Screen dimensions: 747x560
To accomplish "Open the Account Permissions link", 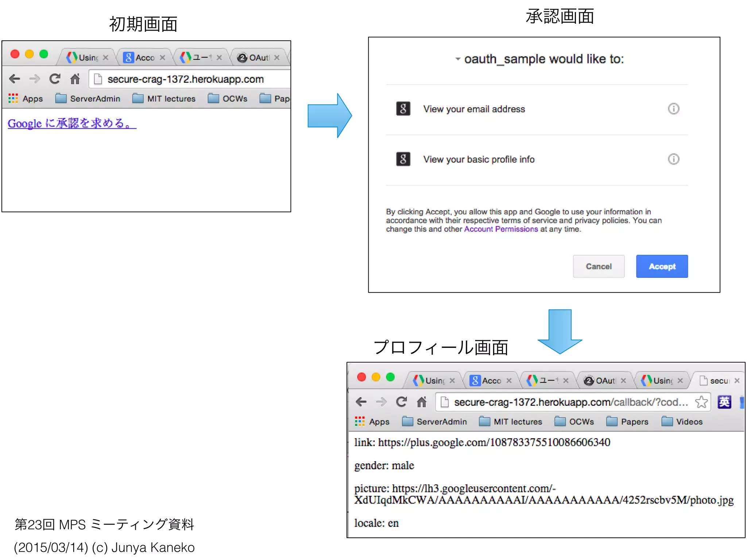I will coord(500,229).
